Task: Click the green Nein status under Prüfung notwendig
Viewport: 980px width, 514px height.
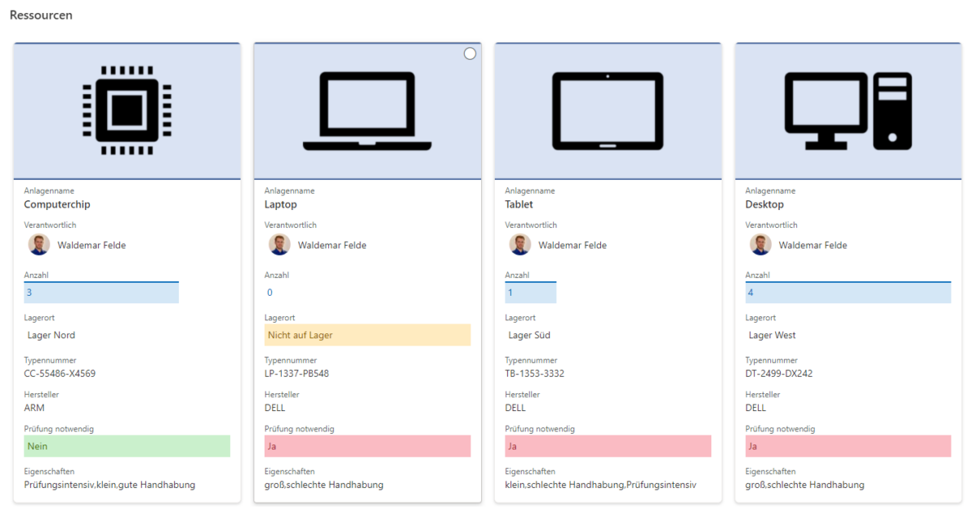Action: [127, 445]
